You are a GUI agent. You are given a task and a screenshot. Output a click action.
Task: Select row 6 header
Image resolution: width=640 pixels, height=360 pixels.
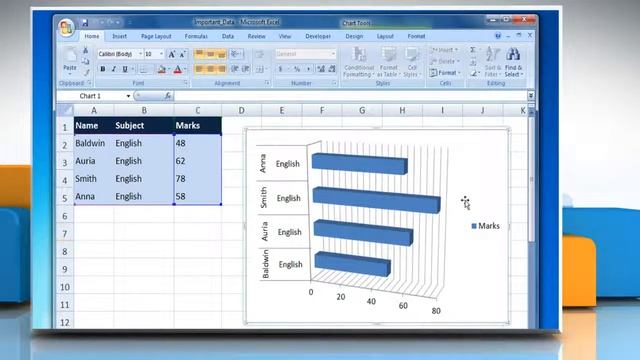click(64, 216)
